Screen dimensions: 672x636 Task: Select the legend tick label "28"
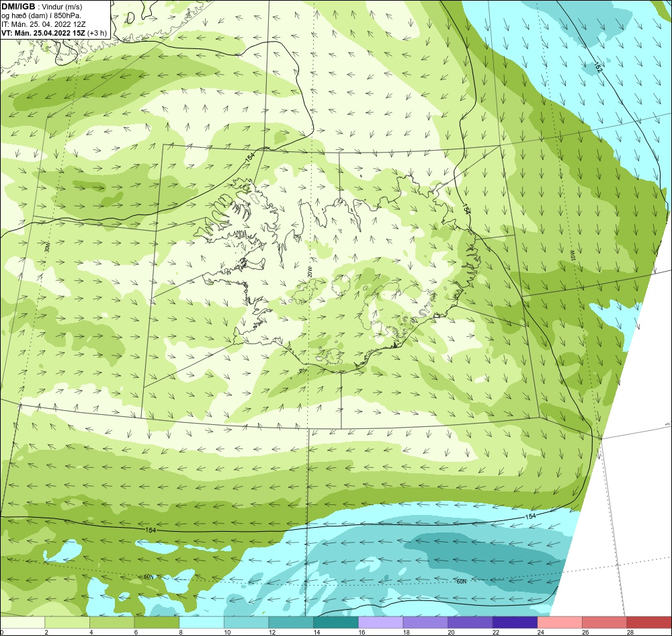(630, 632)
